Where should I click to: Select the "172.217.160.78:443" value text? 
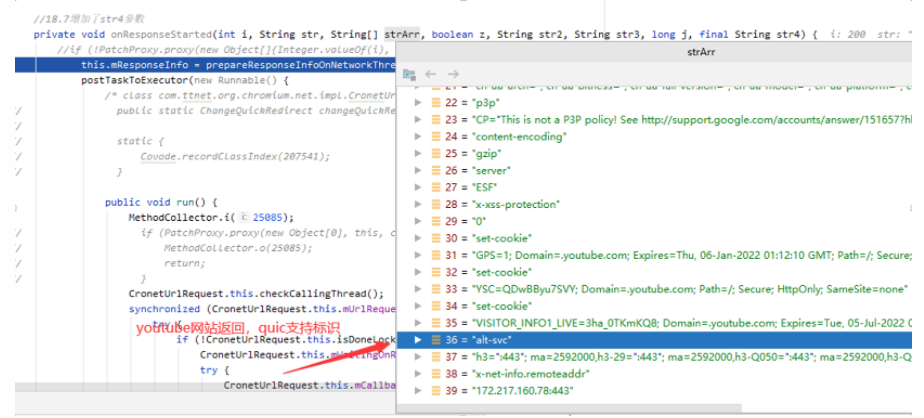tap(523, 391)
